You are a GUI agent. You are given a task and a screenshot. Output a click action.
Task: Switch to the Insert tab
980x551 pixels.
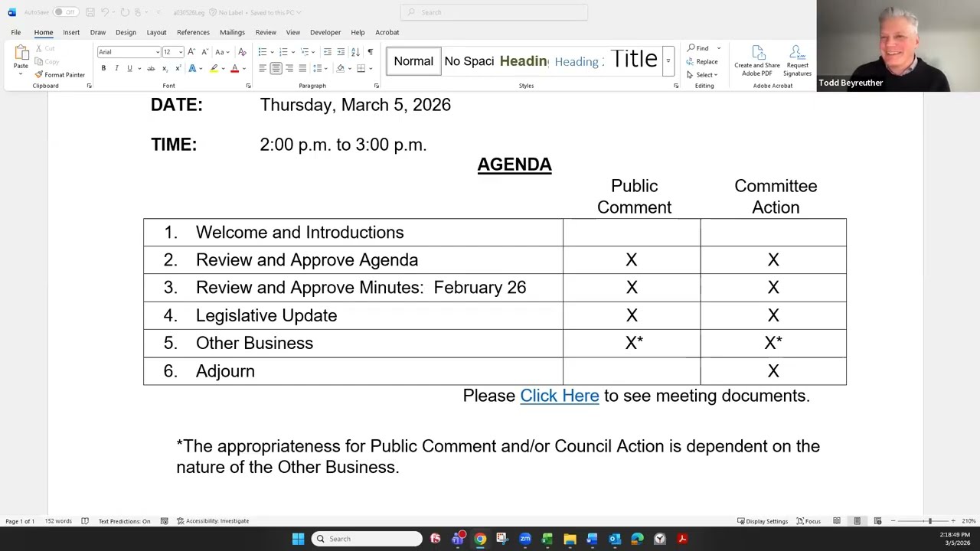pyautogui.click(x=71, y=32)
